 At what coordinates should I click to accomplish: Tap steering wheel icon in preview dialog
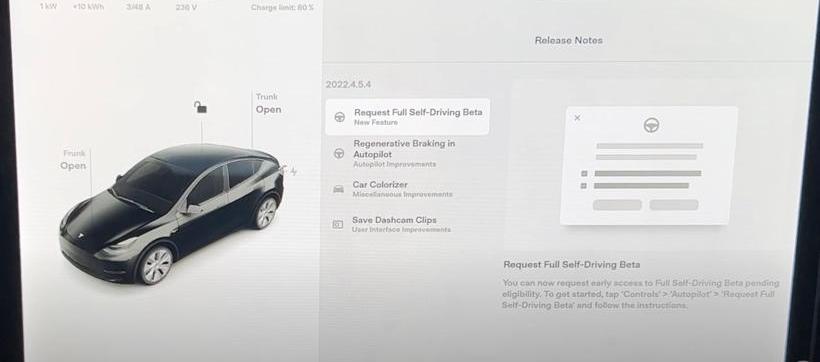651,125
